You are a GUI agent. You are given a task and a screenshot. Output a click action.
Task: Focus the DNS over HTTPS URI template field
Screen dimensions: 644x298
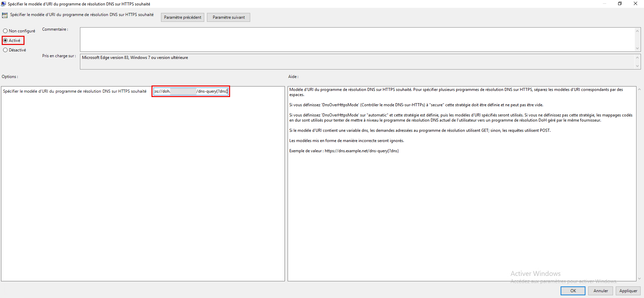pos(191,91)
